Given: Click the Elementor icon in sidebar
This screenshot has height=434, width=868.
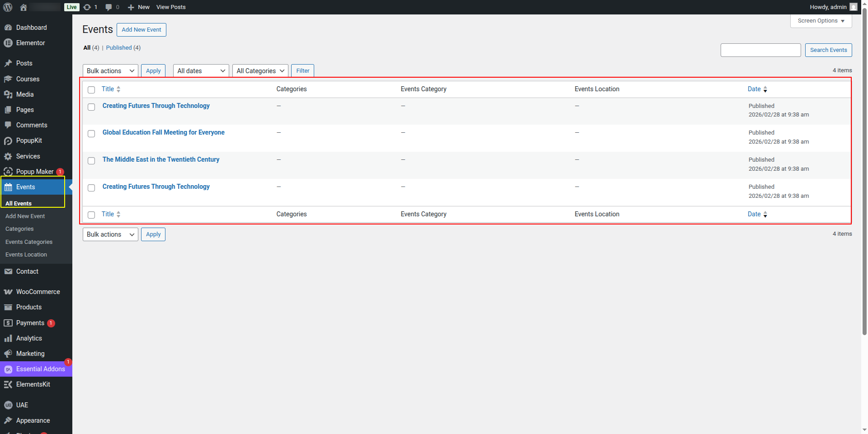Looking at the screenshot, I should pyautogui.click(x=8, y=43).
